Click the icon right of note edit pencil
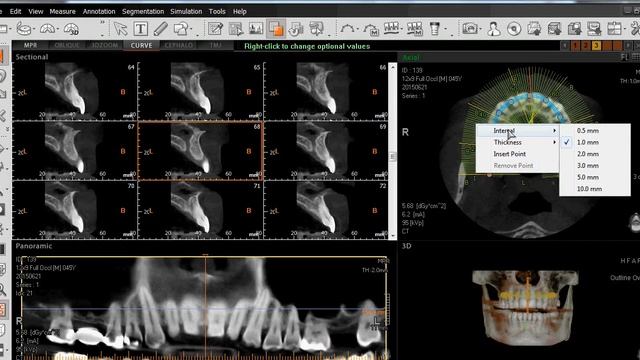The width and height of the screenshot is (640, 360). (x=236, y=29)
